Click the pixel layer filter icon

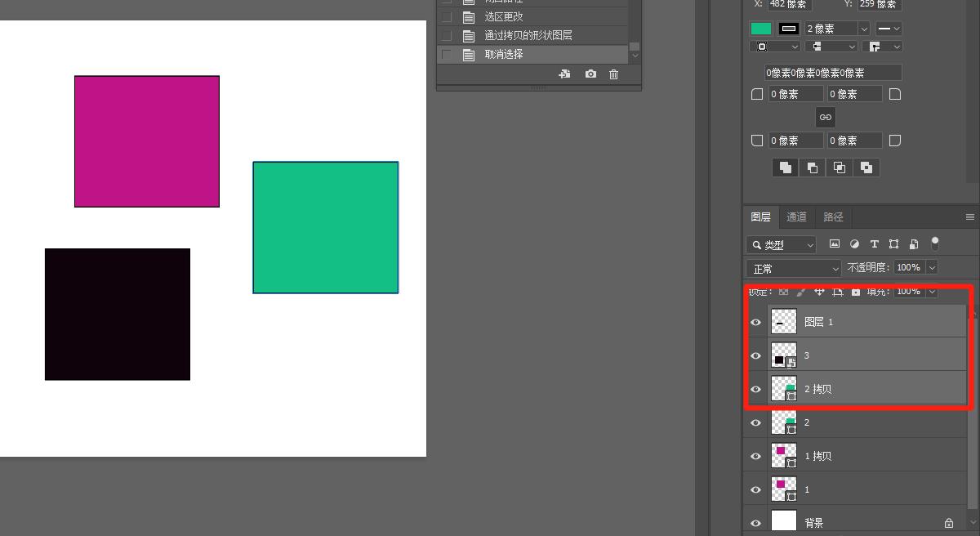(834, 243)
